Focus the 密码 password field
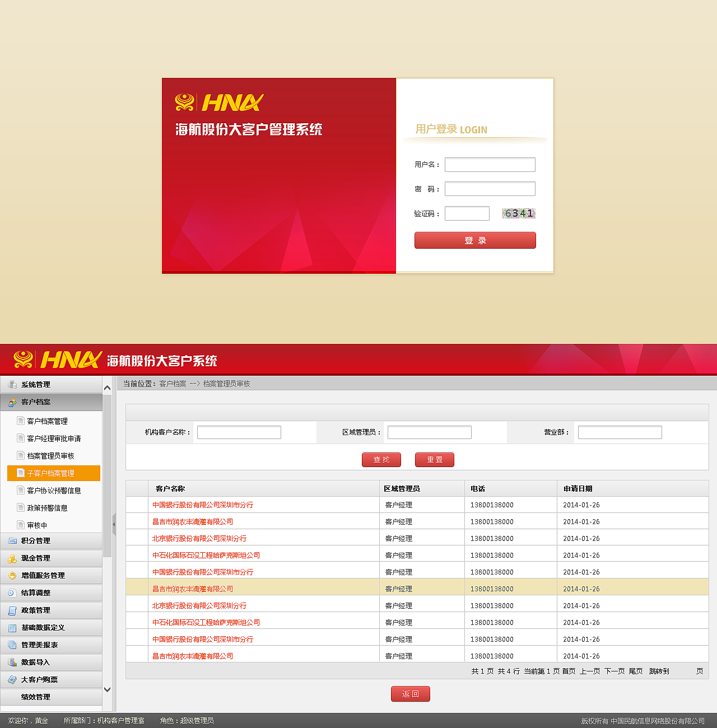The height and width of the screenshot is (728, 717). tap(490, 189)
